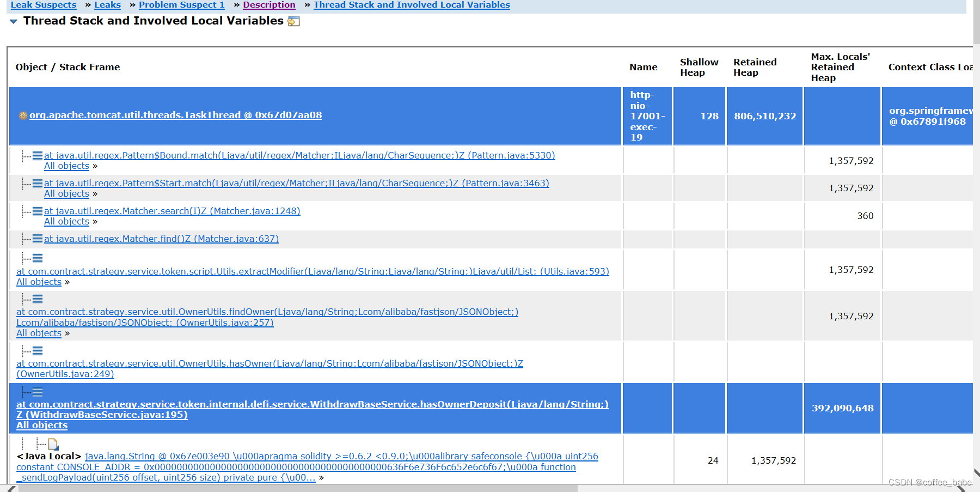Image resolution: width=980 pixels, height=492 pixels.
Task: Click Retained Heap column header
Action: (755, 67)
